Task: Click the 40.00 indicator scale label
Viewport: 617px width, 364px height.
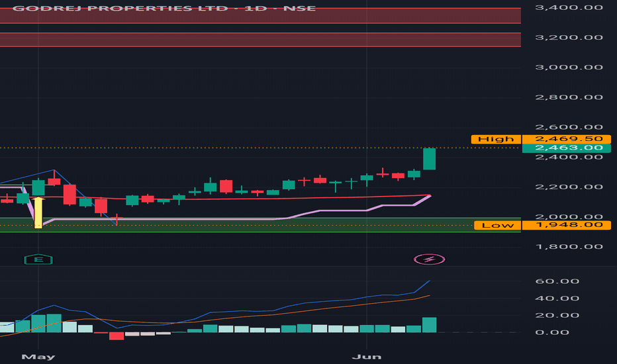Action: pyautogui.click(x=557, y=298)
